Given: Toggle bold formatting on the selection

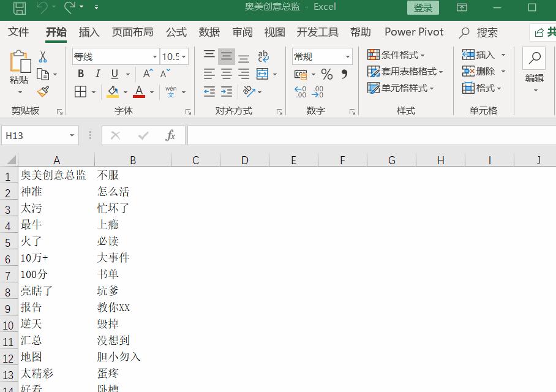Looking at the screenshot, I should point(80,73).
